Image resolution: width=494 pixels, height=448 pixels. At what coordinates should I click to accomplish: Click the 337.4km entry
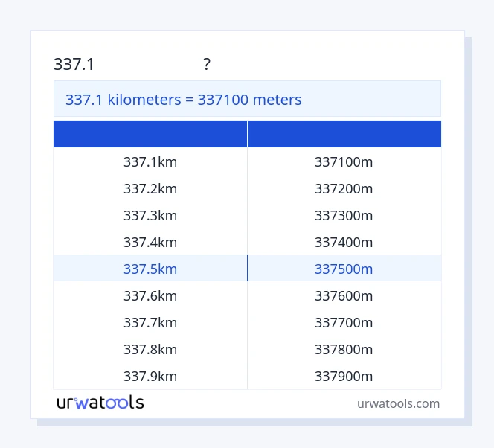tap(150, 242)
